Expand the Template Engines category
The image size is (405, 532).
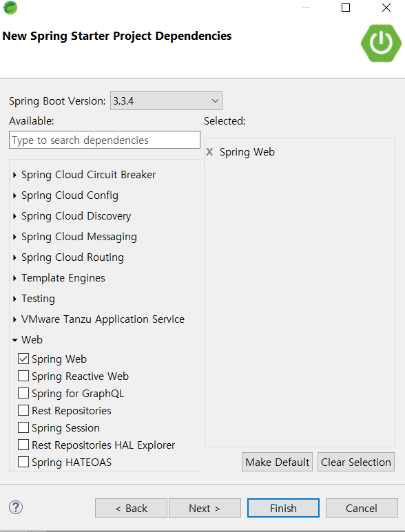click(14, 278)
